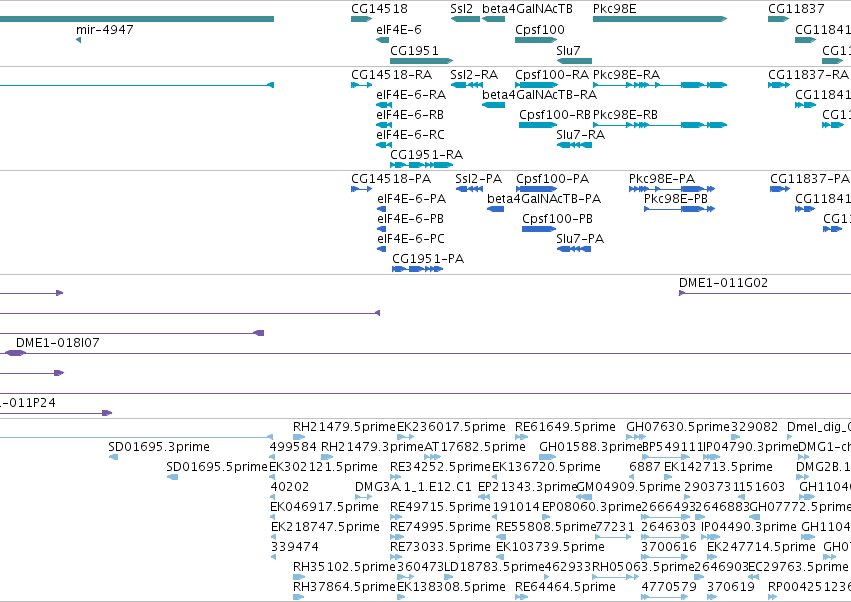851x602 pixels.
Task: Select the CG14518-PA protein feature
Action: click(x=391, y=179)
